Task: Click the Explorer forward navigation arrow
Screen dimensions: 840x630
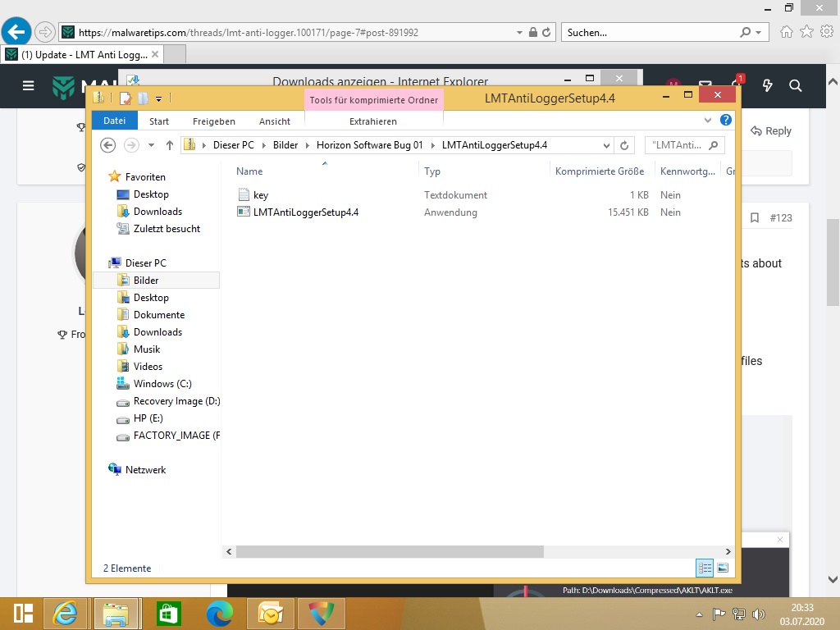Action: pyautogui.click(x=131, y=145)
